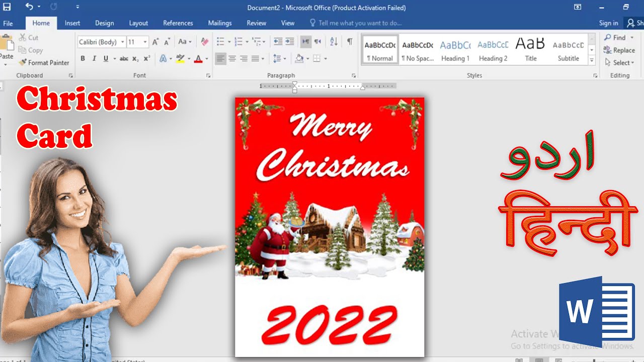Click the Borders icon
This screenshot has width=644, height=362.
316,59
